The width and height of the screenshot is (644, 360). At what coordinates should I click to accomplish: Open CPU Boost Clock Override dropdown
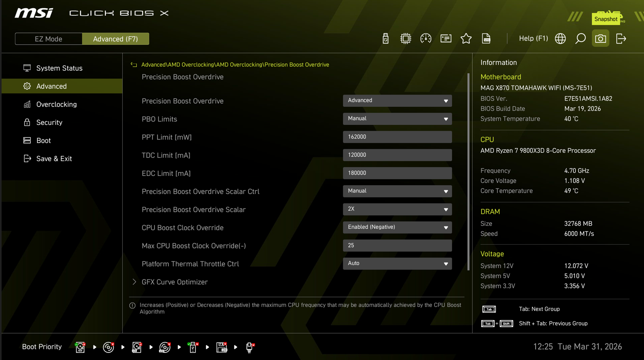(397, 228)
